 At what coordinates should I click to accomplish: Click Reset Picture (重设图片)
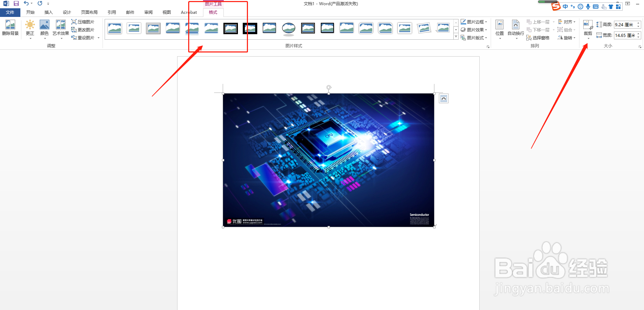[x=83, y=38]
